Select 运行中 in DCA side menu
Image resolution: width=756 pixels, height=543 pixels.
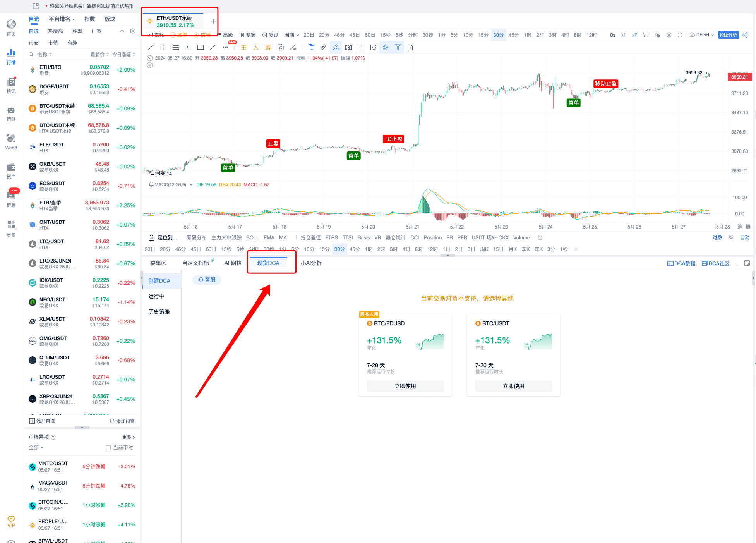(156, 296)
